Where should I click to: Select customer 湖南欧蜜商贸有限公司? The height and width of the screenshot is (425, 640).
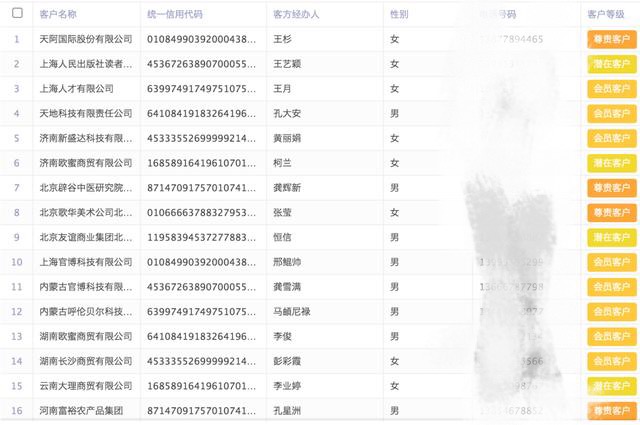[x=86, y=336]
